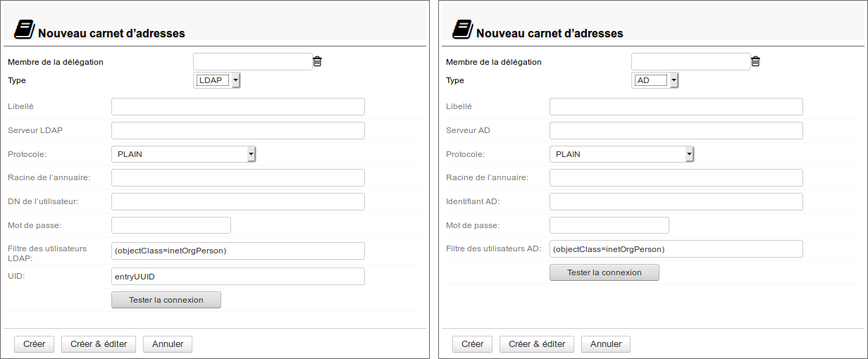Viewport: 868px width, 359px height.
Task: Click Créer & éditer in right panel
Action: coord(537,344)
